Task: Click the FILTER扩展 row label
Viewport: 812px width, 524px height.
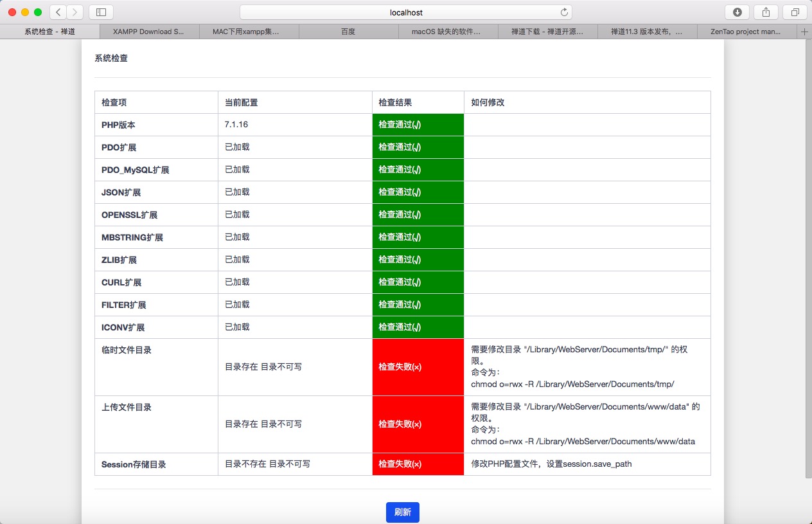Action: (124, 305)
